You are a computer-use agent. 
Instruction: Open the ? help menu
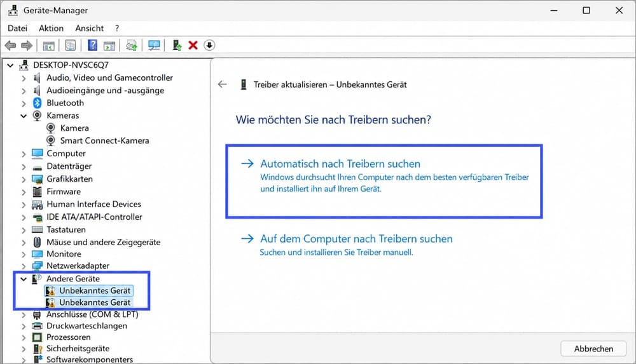click(117, 29)
